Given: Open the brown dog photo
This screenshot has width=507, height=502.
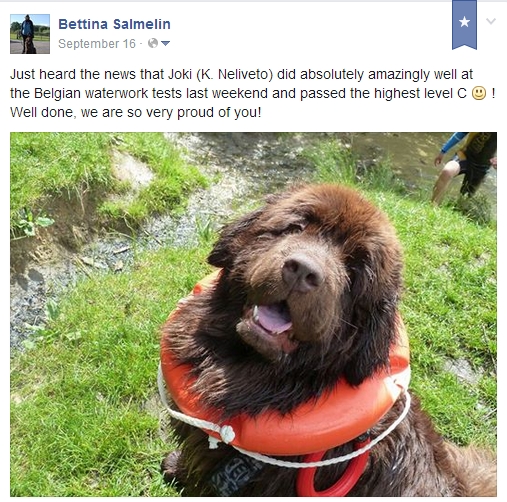Looking at the screenshot, I should pos(253,314).
